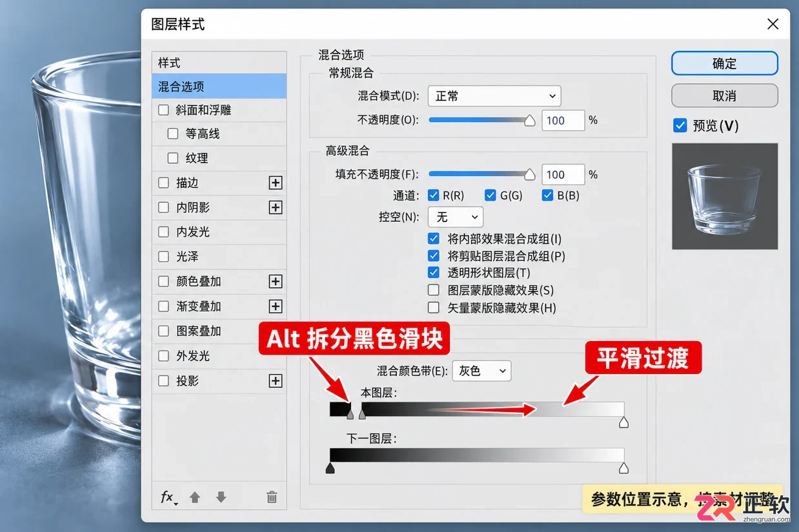Screen dimensions: 799x532
Task: Select 混合选项 in the left list
Action: 219,86
